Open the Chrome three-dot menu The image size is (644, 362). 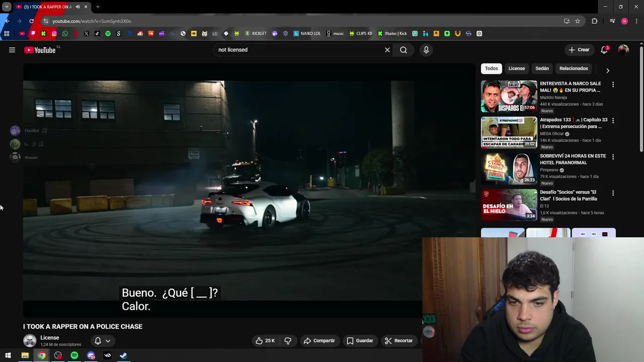[636, 21]
